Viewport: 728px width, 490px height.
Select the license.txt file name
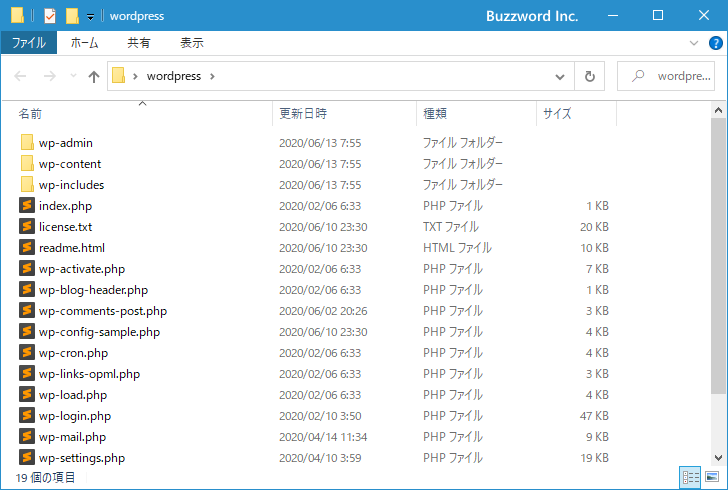coord(65,227)
